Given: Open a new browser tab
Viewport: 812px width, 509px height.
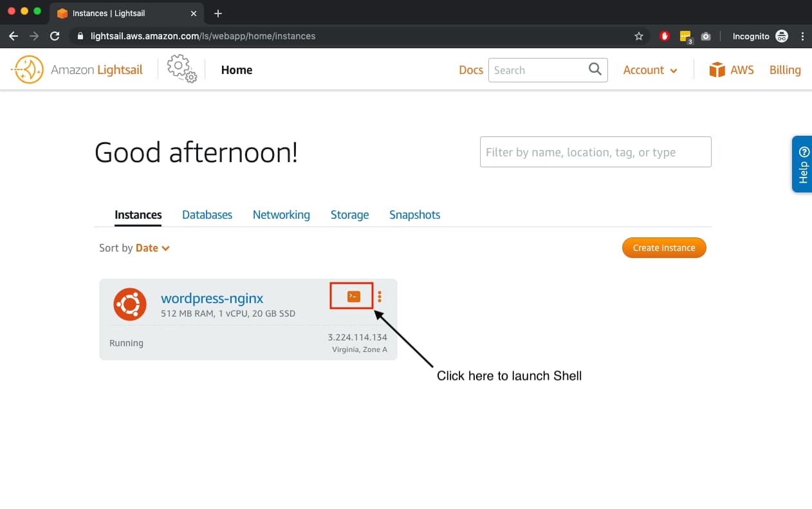Looking at the screenshot, I should click(x=218, y=14).
